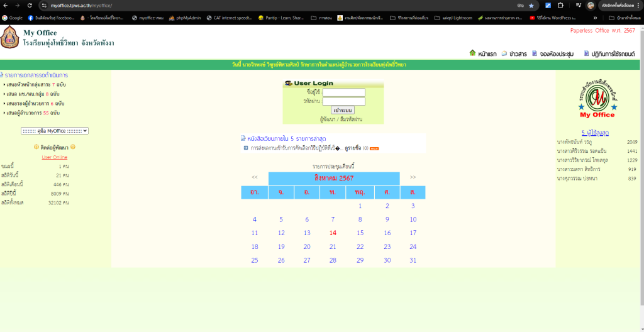Click the ติดต่อผู้พัฒนา contact developer link
This screenshot has height=332, width=644.
point(54,147)
